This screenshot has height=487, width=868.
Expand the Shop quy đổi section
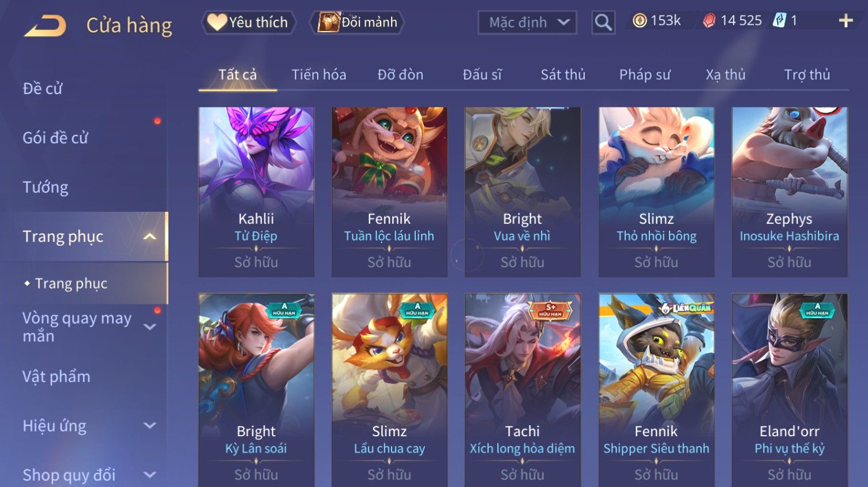(x=149, y=475)
